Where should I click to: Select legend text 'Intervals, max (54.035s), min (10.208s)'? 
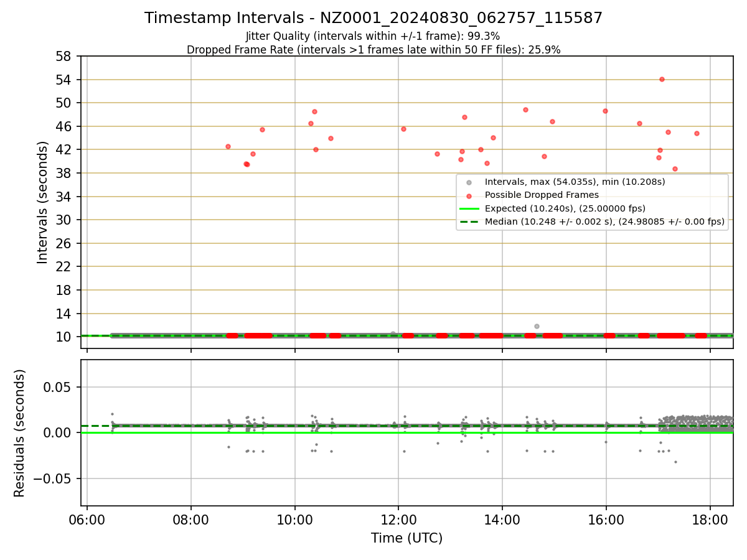[x=575, y=182]
